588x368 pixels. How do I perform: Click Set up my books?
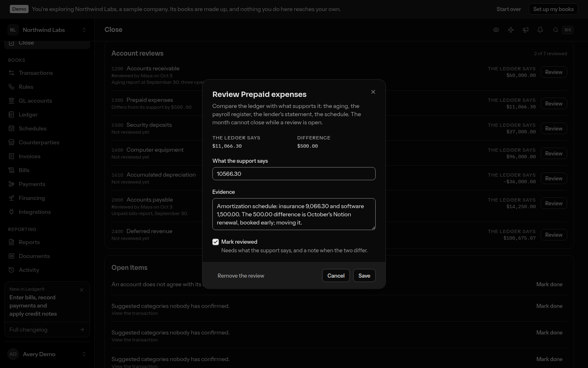pyautogui.click(x=553, y=9)
